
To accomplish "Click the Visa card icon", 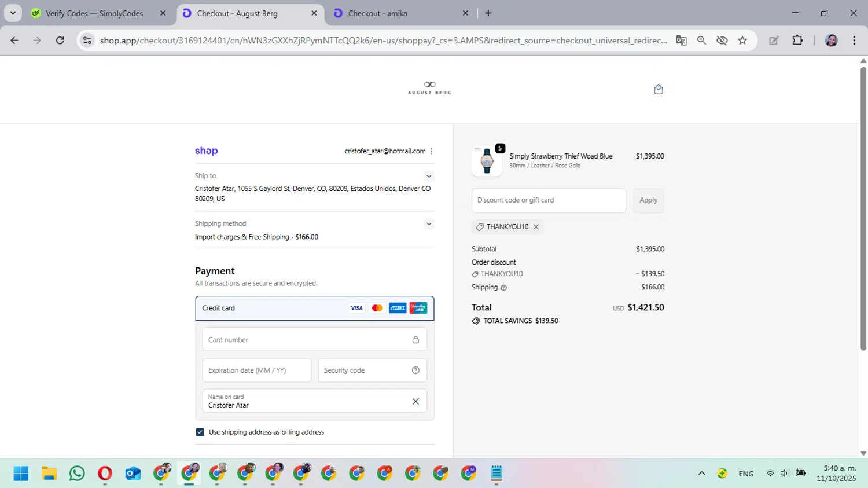I will (356, 308).
